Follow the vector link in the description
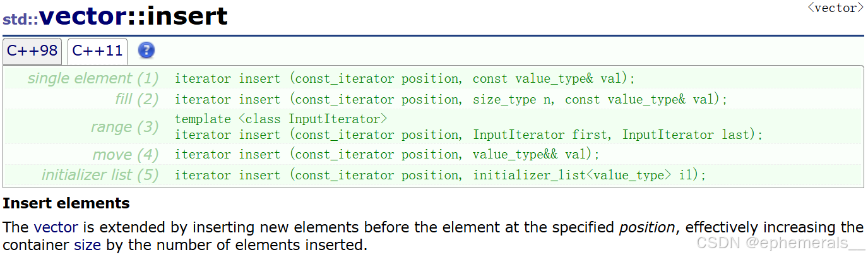This screenshot has height=257, width=868. [x=56, y=227]
